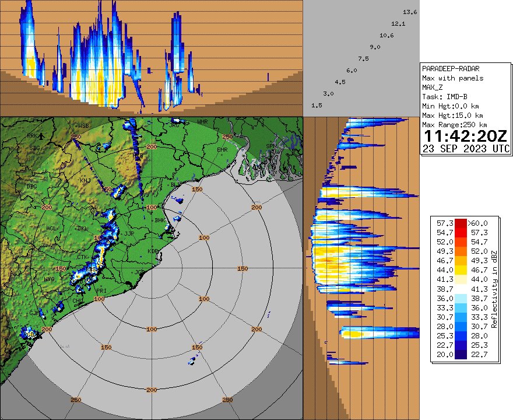The width and height of the screenshot is (513, 420).
Task: Click the JRG district label
Action: coord(174,124)
